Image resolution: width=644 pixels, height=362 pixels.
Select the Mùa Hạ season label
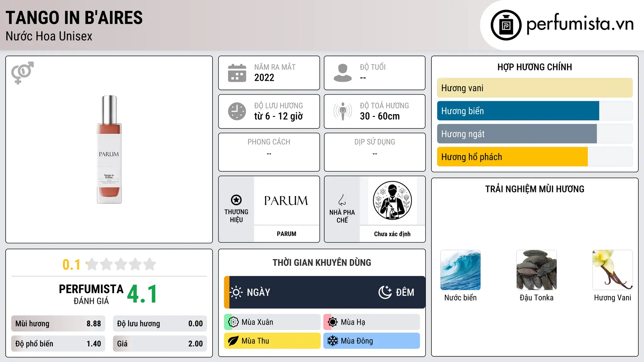pos(353,322)
